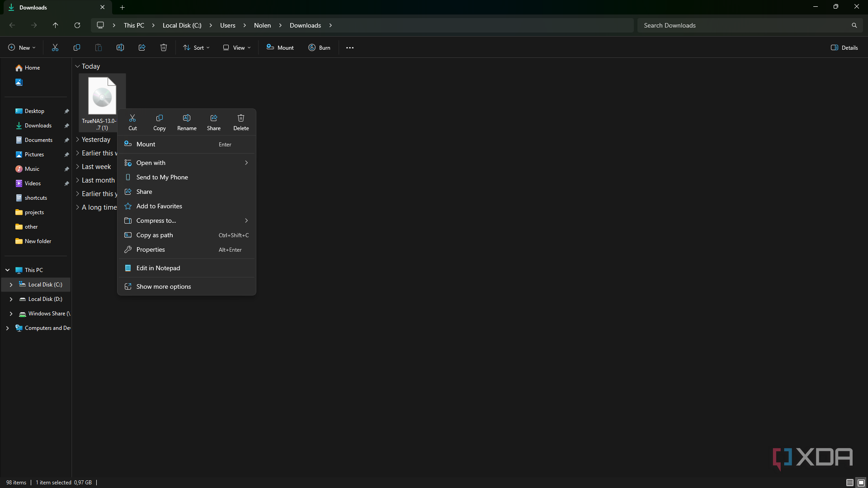Open projects folder in sidebar

coord(35,212)
